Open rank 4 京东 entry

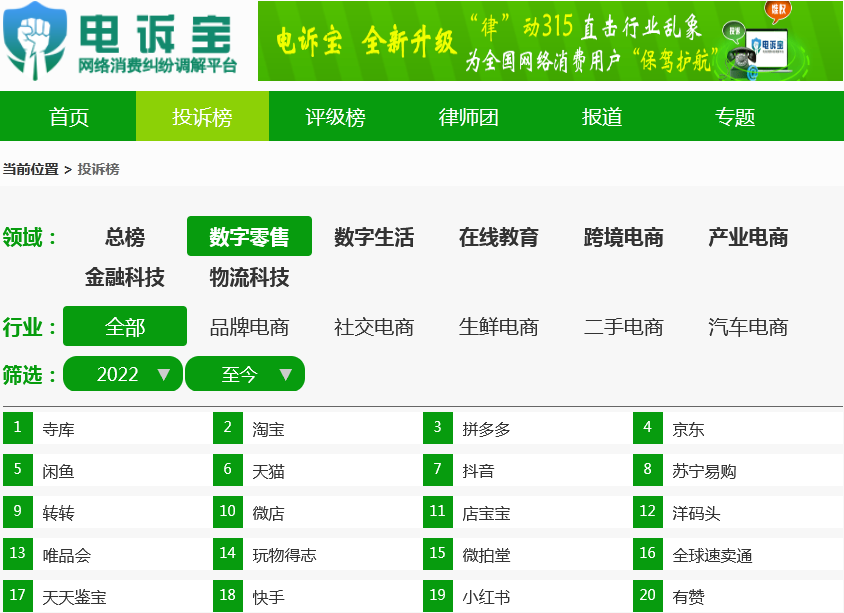[x=737, y=428]
